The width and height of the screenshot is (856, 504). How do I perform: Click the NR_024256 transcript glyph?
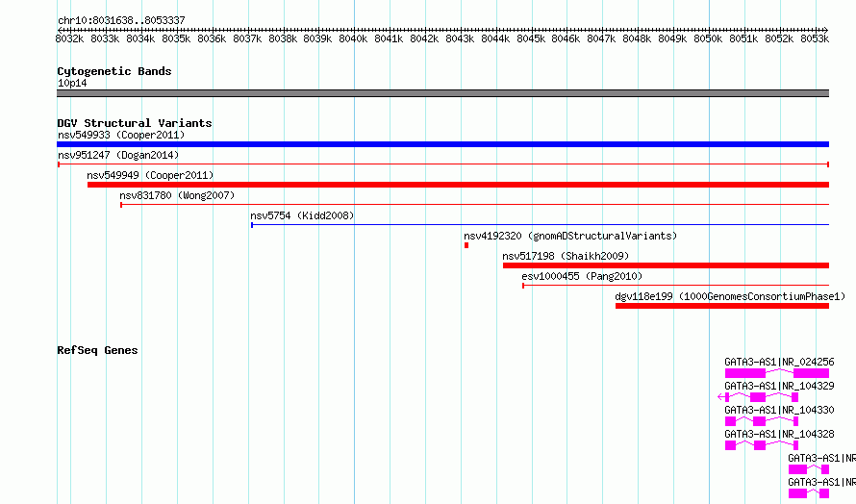[777, 373]
